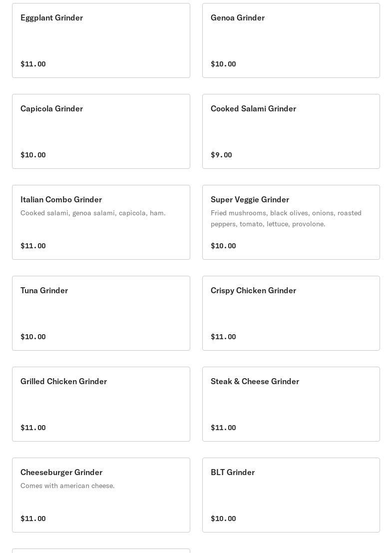Screen dimensions: 392x553
Task: Click the $9.00 price on Cooked Salami
Action: click(x=221, y=155)
